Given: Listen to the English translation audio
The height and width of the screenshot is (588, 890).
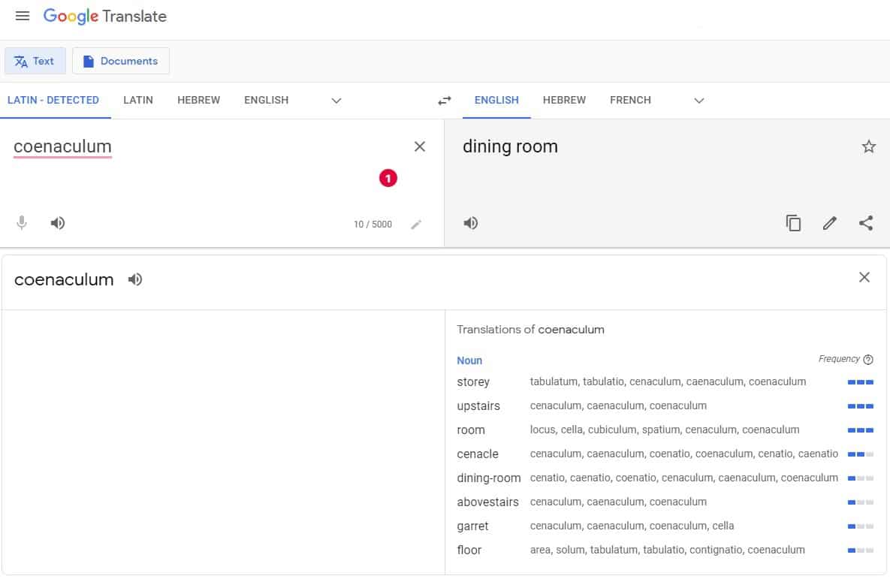Looking at the screenshot, I should [x=471, y=223].
